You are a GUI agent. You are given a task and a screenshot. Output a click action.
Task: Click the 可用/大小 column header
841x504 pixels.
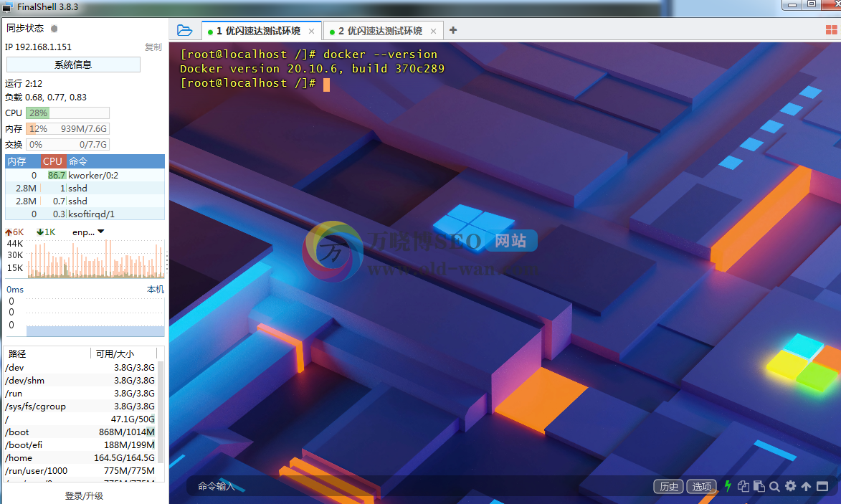124,353
